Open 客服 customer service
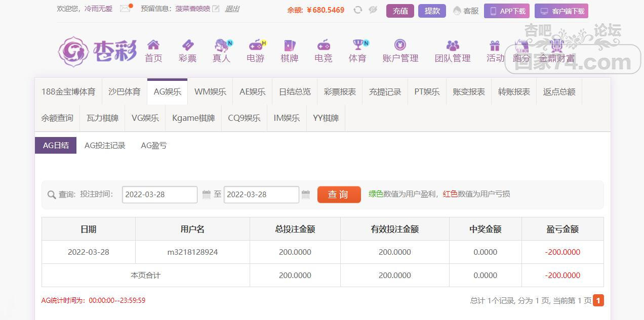Screen dimensions: 644x320 (x=466, y=11)
